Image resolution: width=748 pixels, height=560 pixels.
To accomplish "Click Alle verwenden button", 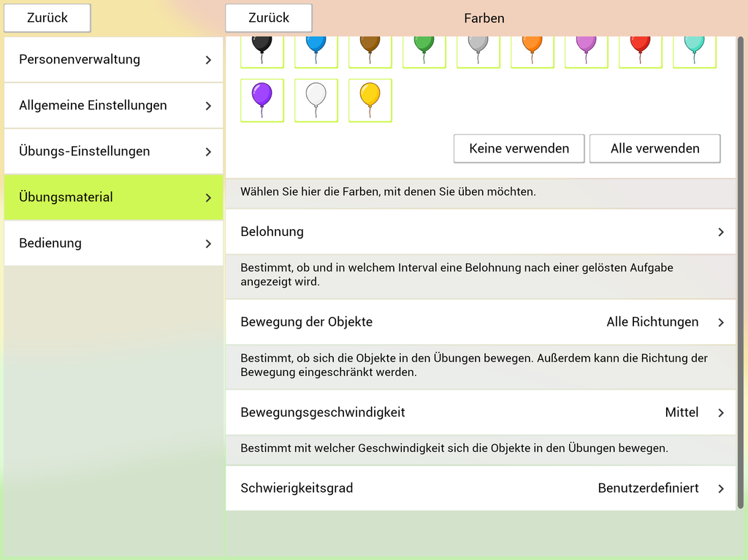I will [x=655, y=149].
